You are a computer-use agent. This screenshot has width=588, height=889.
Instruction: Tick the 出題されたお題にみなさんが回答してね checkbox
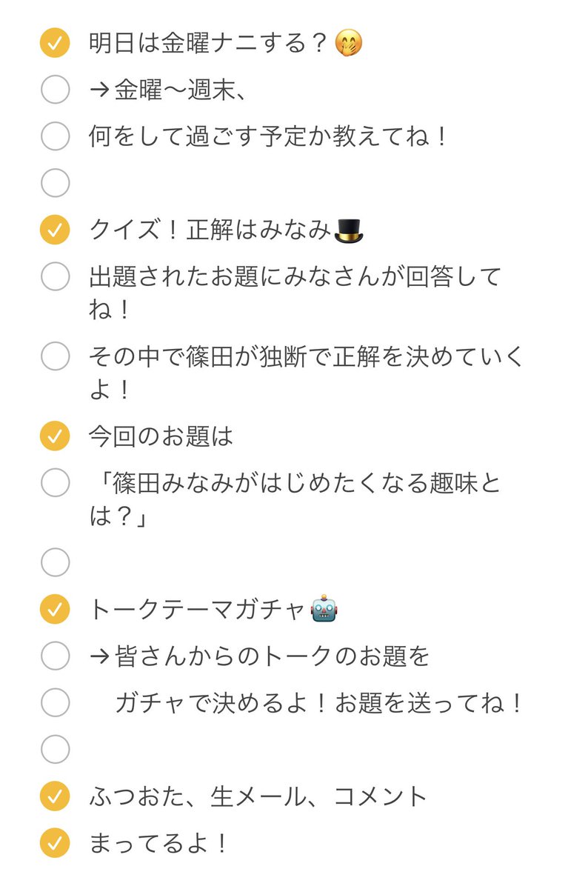tap(54, 277)
